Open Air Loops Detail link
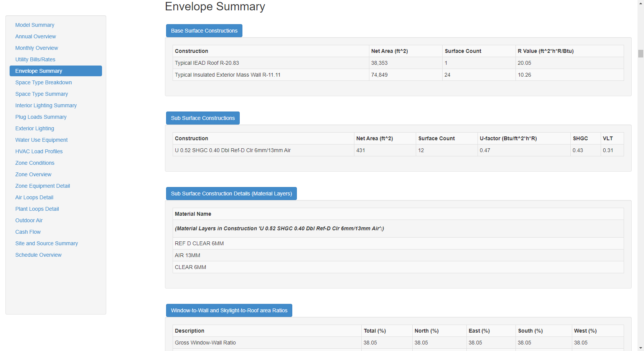 point(34,197)
